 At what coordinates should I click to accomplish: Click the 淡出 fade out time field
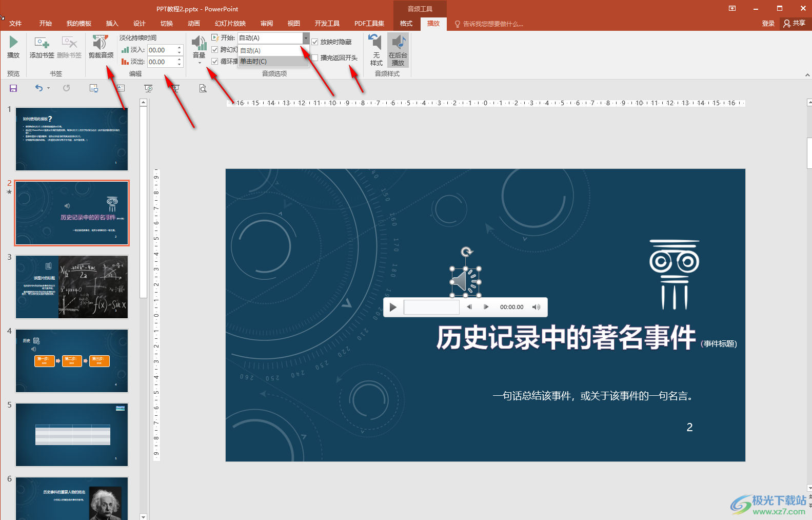pyautogui.click(x=162, y=62)
